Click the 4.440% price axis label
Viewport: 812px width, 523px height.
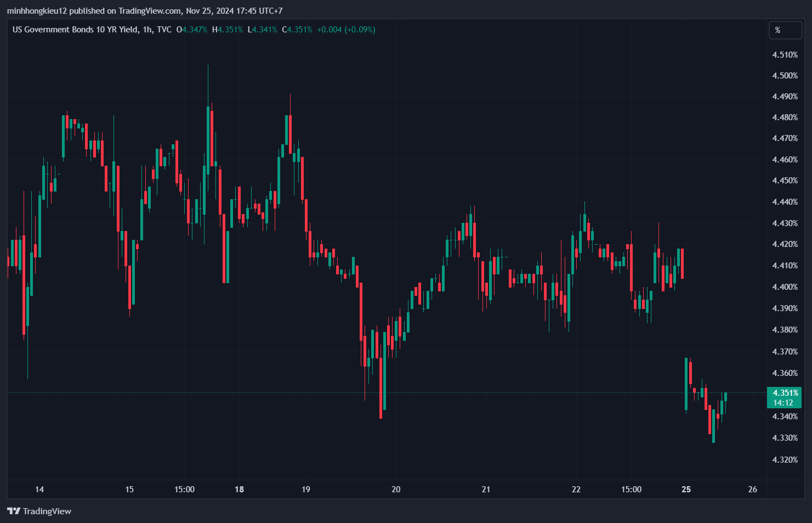tap(785, 202)
